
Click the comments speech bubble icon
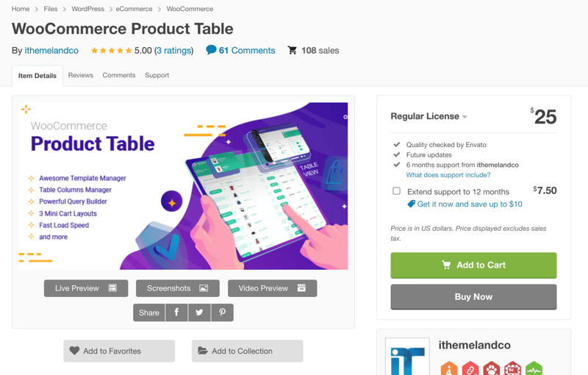coord(211,50)
